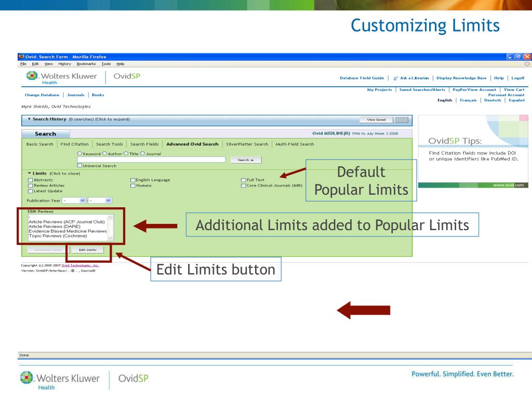Switch language to Deutsch
The width and height of the screenshot is (532, 399).
tap(493, 100)
